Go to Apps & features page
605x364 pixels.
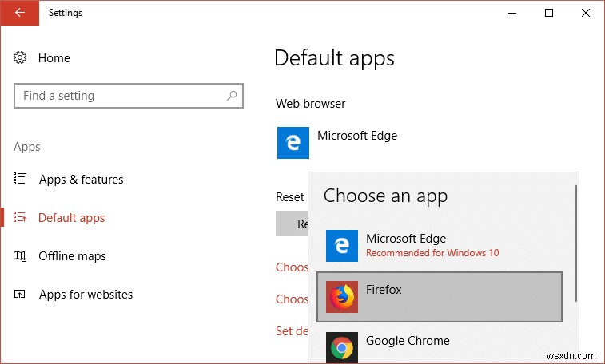coord(81,180)
